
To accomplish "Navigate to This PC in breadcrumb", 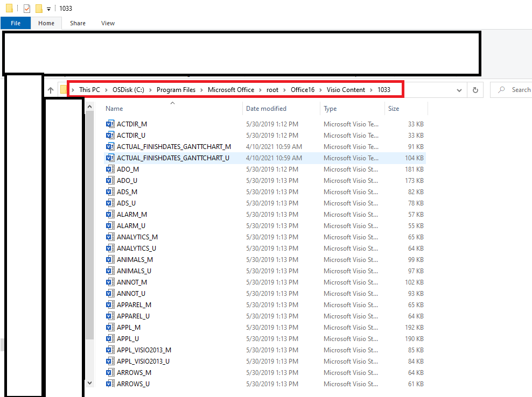I will coord(89,90).
